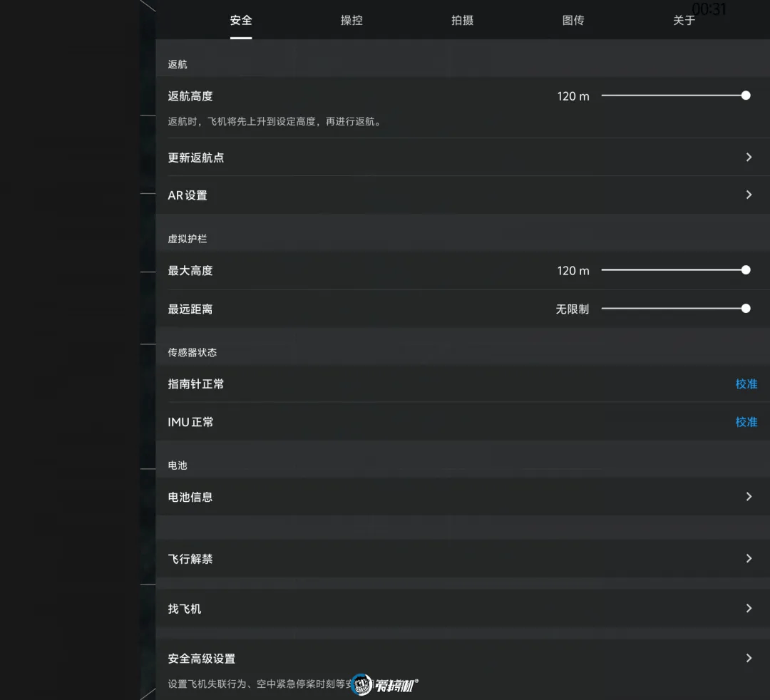
Task: Open the 操控 tab
Action: tap(351, 20)
